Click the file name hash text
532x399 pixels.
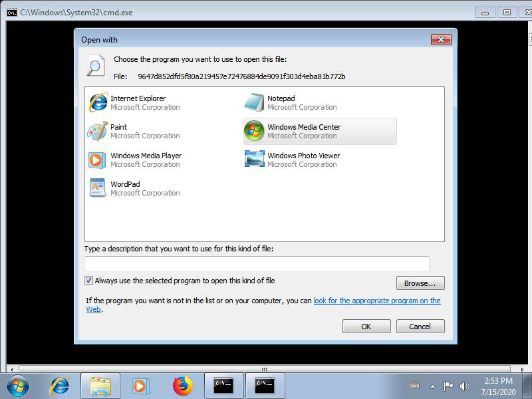[x=241, y=76]
